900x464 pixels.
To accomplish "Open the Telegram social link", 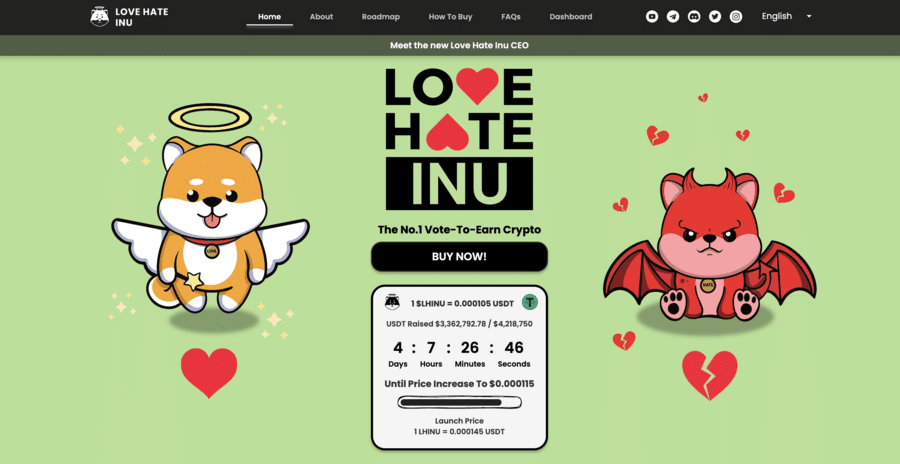I will point(673,17).
